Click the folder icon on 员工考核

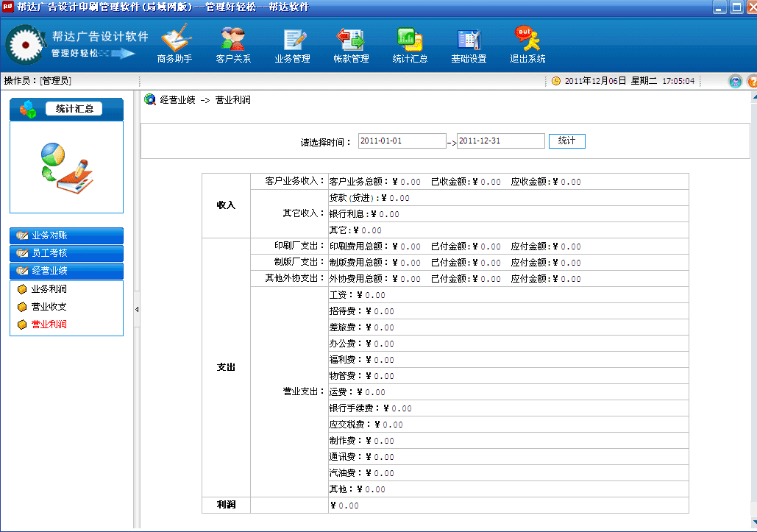tap(22, 253)
